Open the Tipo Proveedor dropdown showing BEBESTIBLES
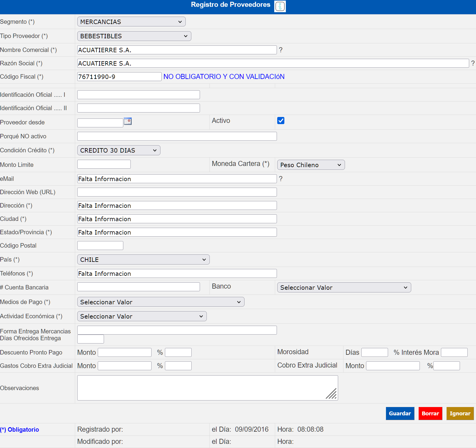Viewport: 476px width, 448px height. point(134,36)
